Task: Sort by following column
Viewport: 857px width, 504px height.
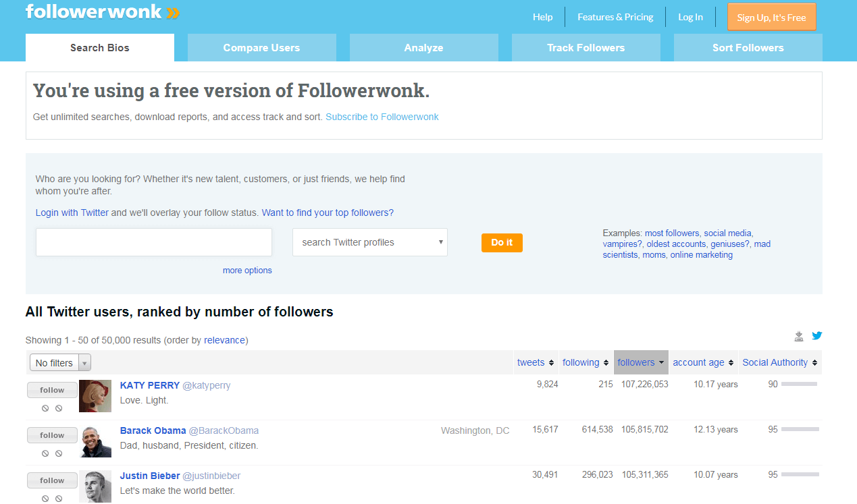Action: click(586, 362)
